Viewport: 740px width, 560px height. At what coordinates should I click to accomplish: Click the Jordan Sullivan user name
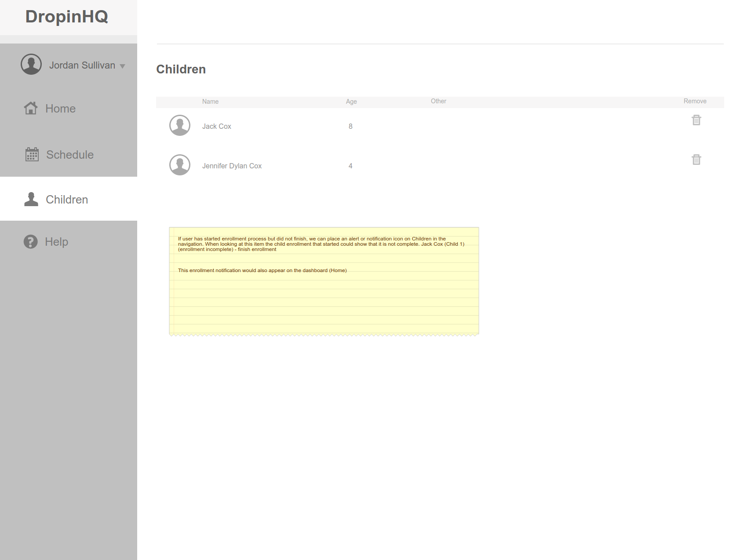tap(82, 65)
